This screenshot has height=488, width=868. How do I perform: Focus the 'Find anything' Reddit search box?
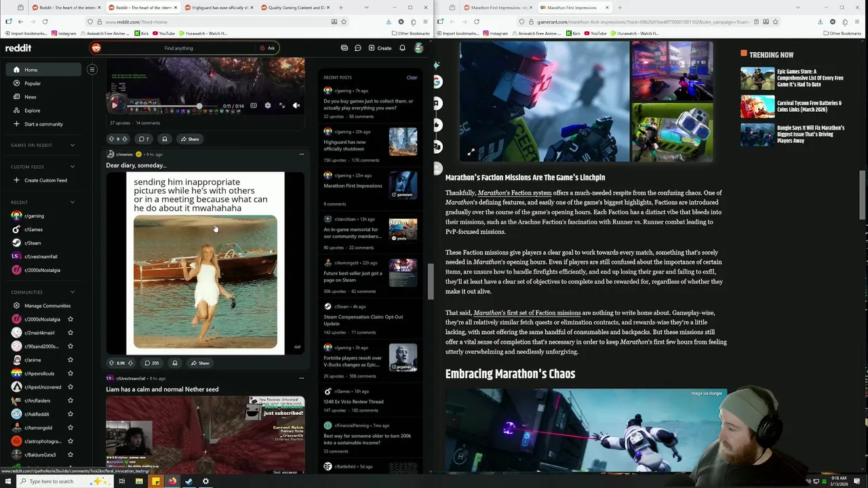[179, 48]
